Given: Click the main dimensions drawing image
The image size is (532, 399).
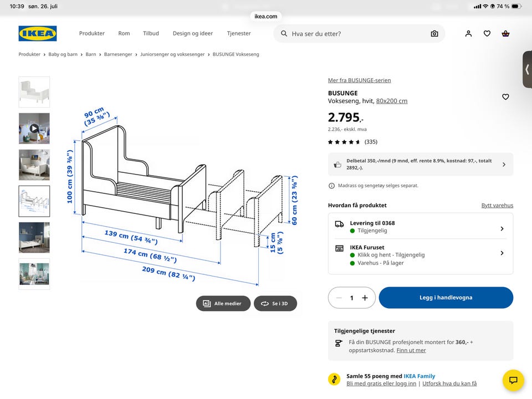Looking at the screenshot, I should pos(182,197).
